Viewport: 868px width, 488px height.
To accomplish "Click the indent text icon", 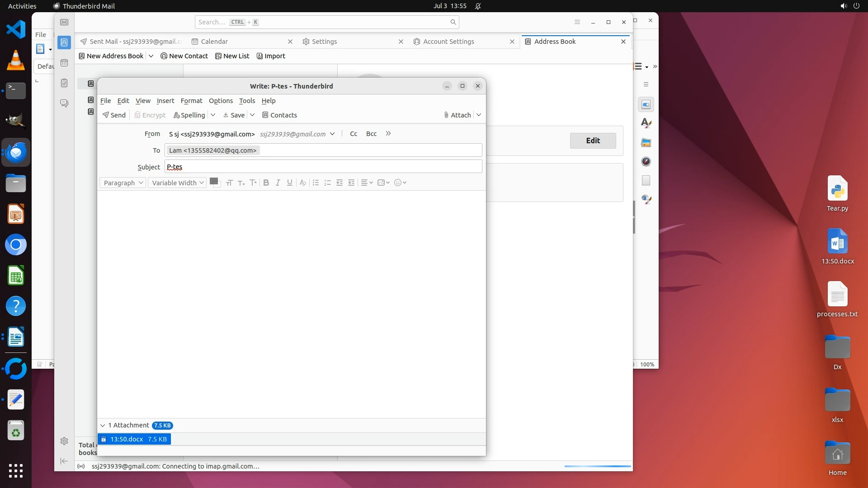I will pos(351,183).
